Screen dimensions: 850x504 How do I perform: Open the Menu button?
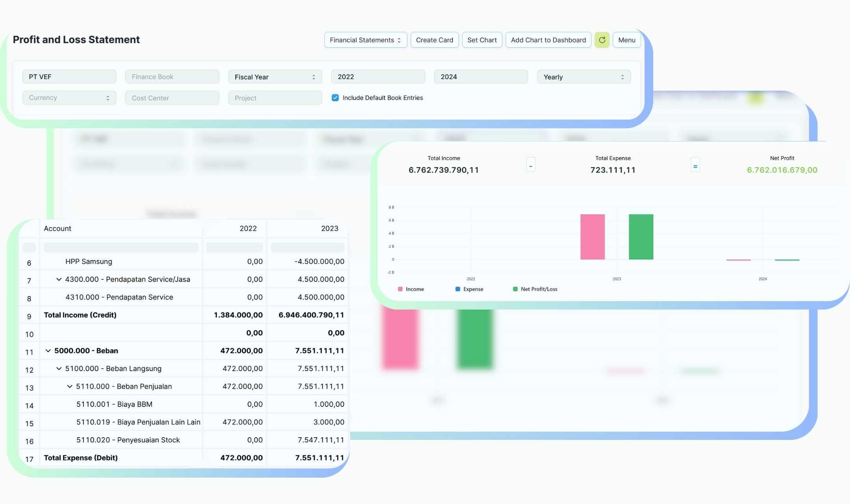[x=626, y=40]
